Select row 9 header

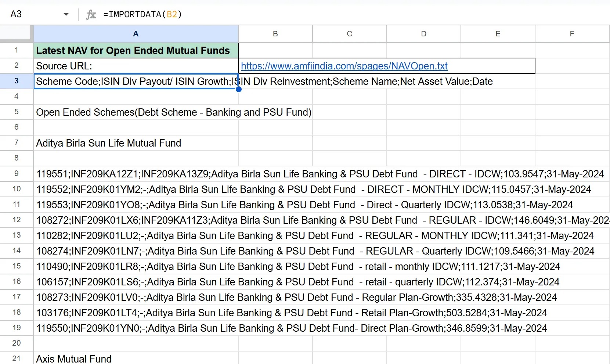pyautogui.click(x=17, y=174)
